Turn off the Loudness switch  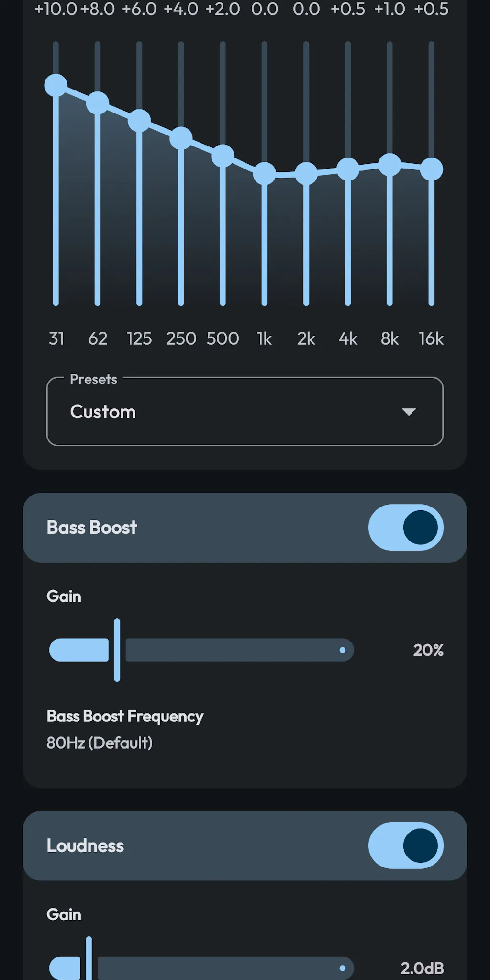tap(406, 845)
